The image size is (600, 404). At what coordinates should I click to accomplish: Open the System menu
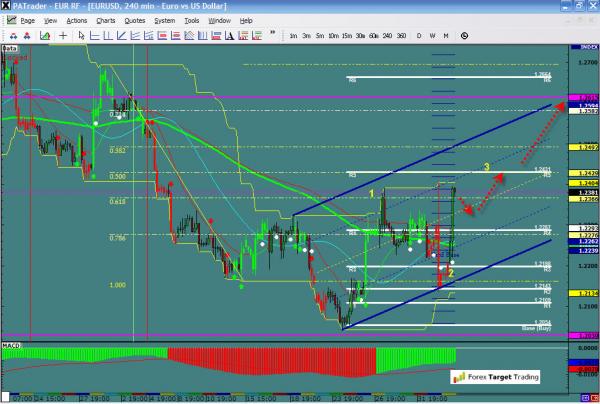[x=165, y=21]
